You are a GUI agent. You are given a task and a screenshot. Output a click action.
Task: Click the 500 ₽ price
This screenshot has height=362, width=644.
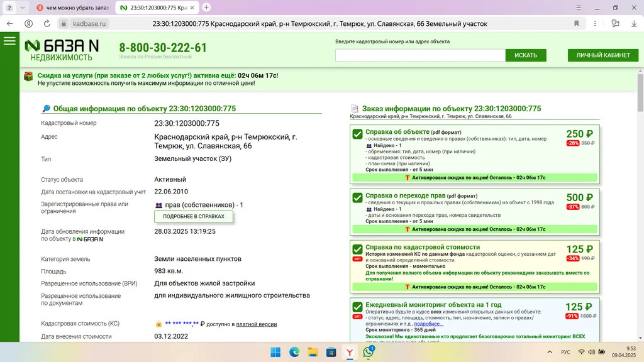point(579,197)
